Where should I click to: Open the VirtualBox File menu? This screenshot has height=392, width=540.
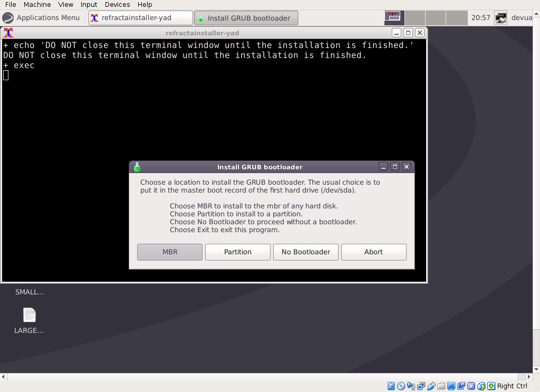(11, 4)
